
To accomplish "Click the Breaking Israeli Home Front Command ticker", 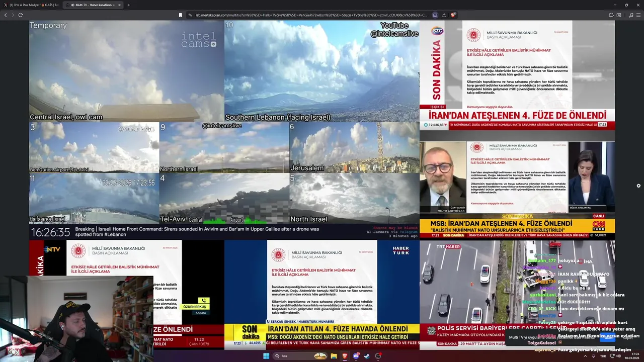I will pos(197,232).
